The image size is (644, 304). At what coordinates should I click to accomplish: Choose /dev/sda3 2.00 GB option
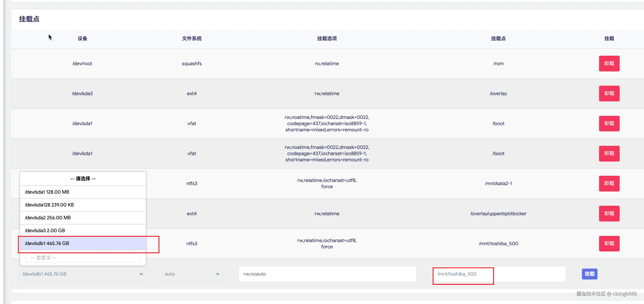(x=83, y=230)
